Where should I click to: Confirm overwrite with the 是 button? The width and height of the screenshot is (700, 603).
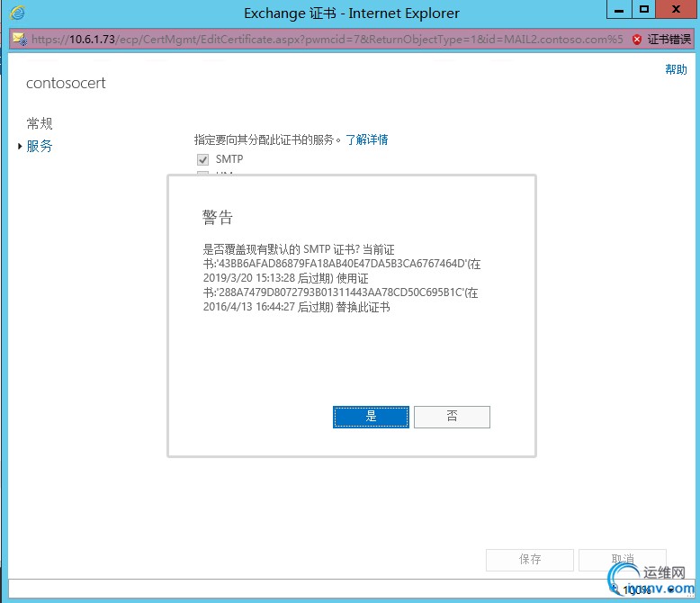tap(371, 417)
